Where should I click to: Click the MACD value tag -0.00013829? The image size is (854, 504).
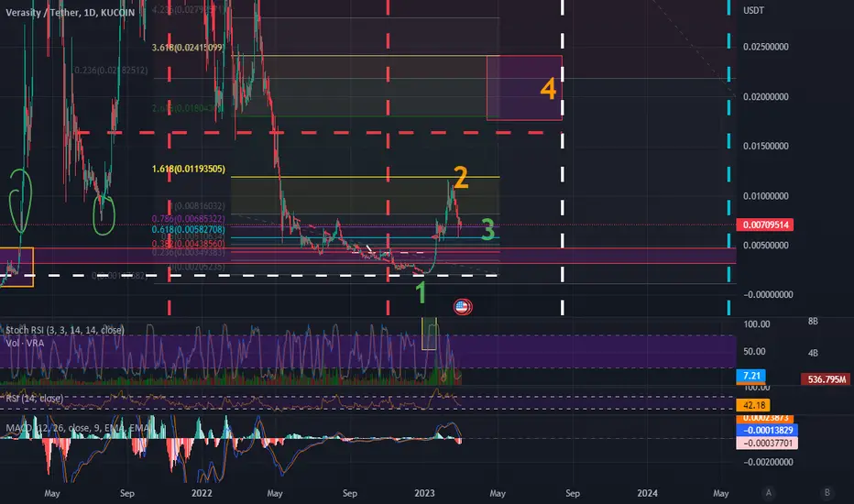coord(767,430)
